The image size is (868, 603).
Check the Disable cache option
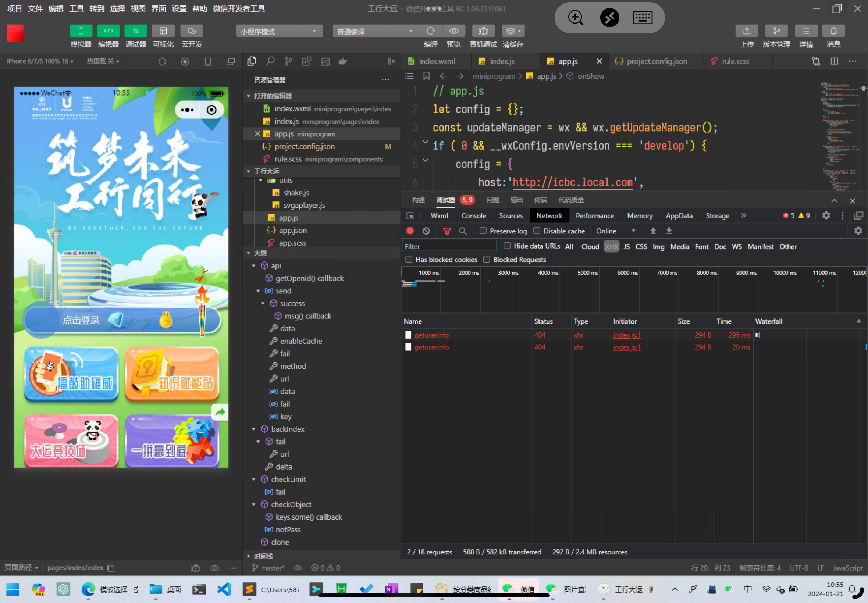click(537, 231)
